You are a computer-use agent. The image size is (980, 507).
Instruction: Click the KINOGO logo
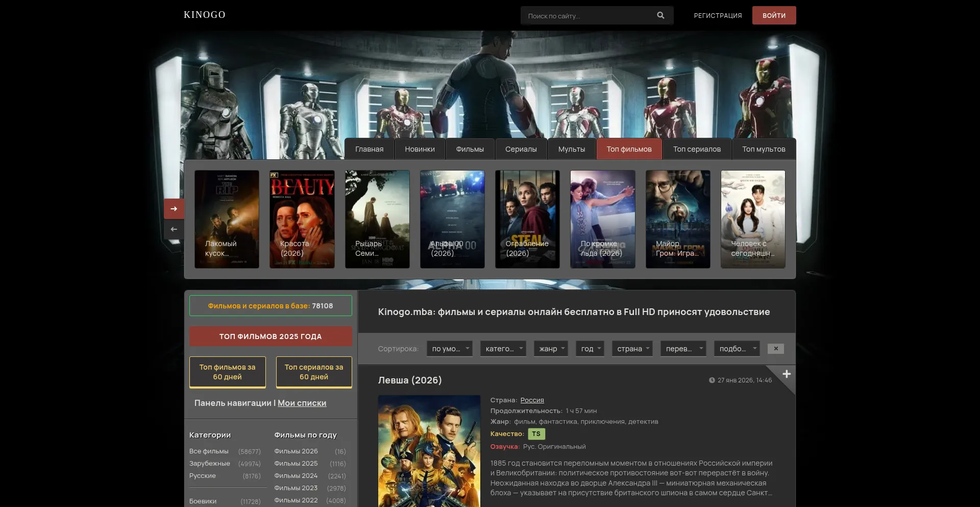pyautogui.click(x=205, y=15)
